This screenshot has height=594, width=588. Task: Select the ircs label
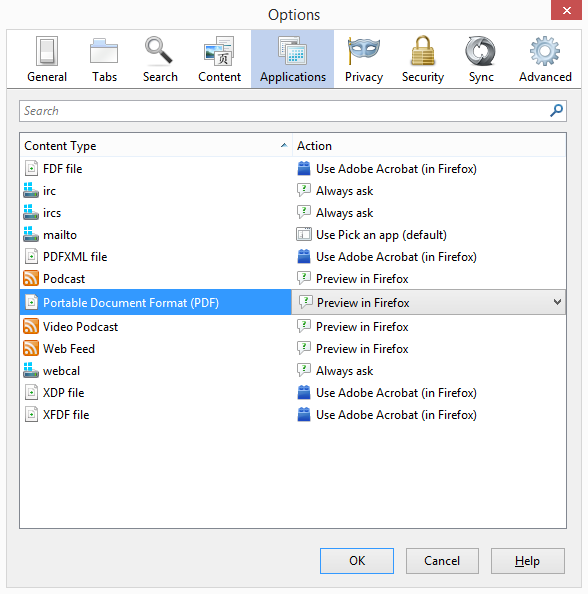point(52,213)
